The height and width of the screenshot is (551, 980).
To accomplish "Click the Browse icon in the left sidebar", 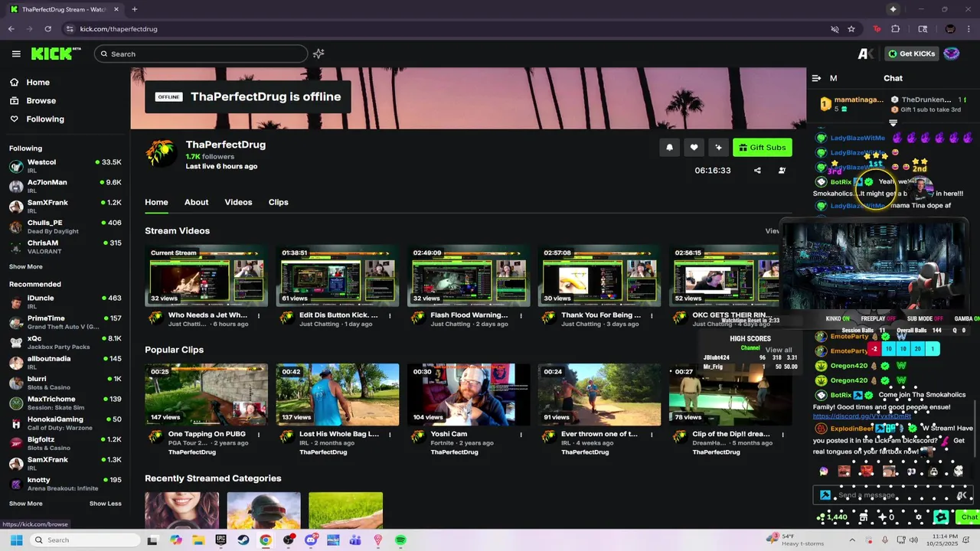I will pyautogui.click(x=14, y=100).
